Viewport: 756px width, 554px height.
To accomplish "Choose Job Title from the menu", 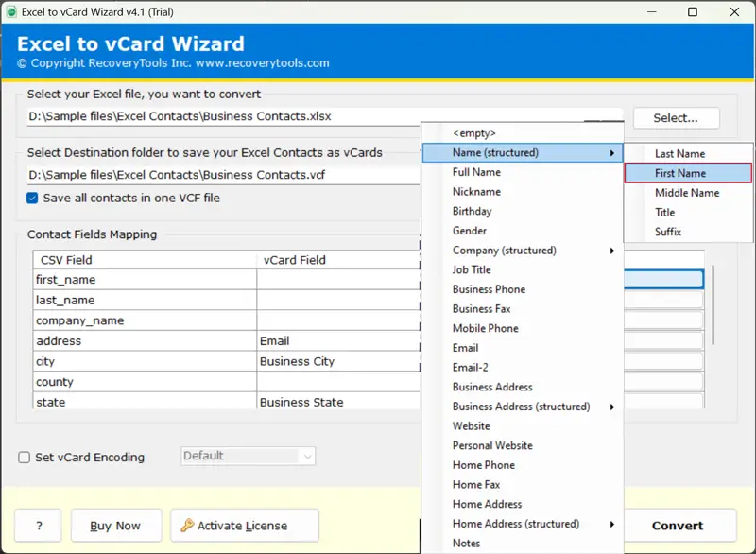I will tap(472, 269).
